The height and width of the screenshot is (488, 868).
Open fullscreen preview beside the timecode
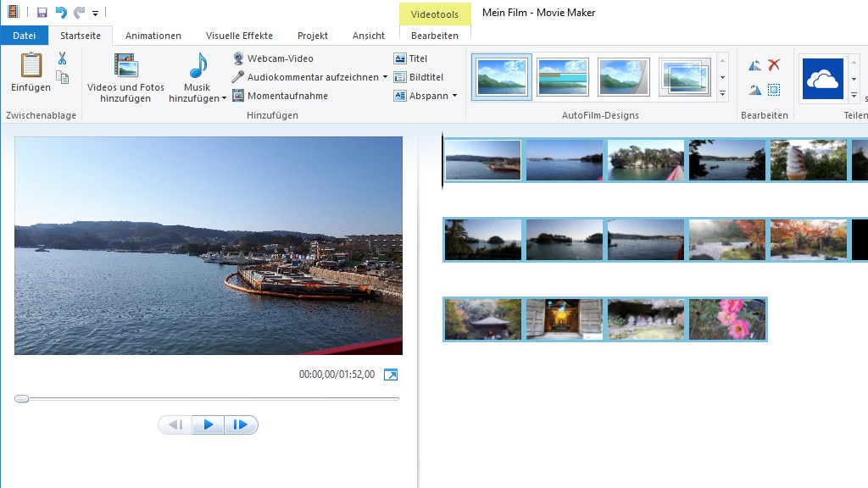[391, 374]
